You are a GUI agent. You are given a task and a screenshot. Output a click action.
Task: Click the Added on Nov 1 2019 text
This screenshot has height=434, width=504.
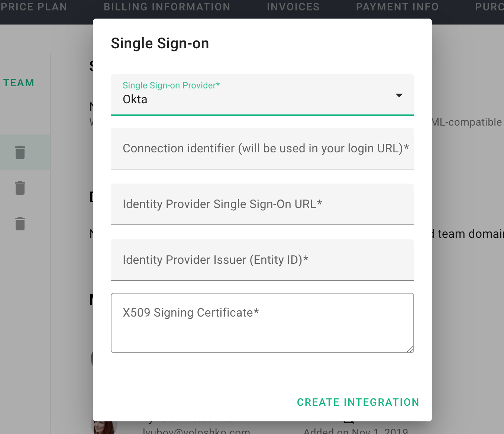tap(356, 431)
